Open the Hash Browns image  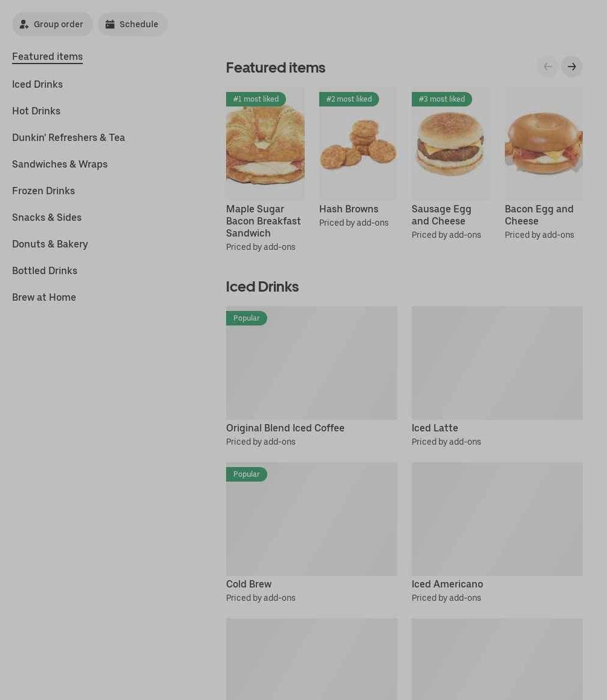point(358,144)
